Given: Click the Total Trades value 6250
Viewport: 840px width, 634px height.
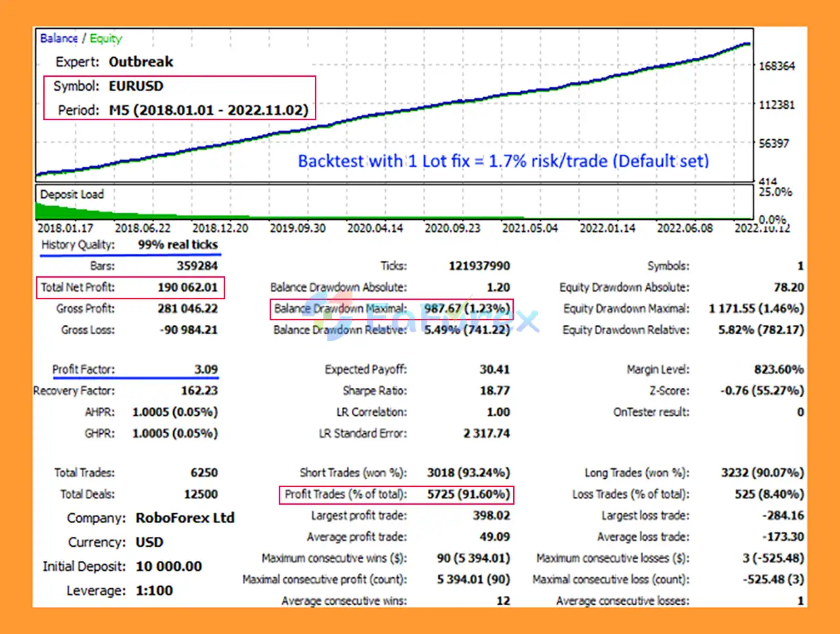Looking at the screenshot, I should 203,473.
